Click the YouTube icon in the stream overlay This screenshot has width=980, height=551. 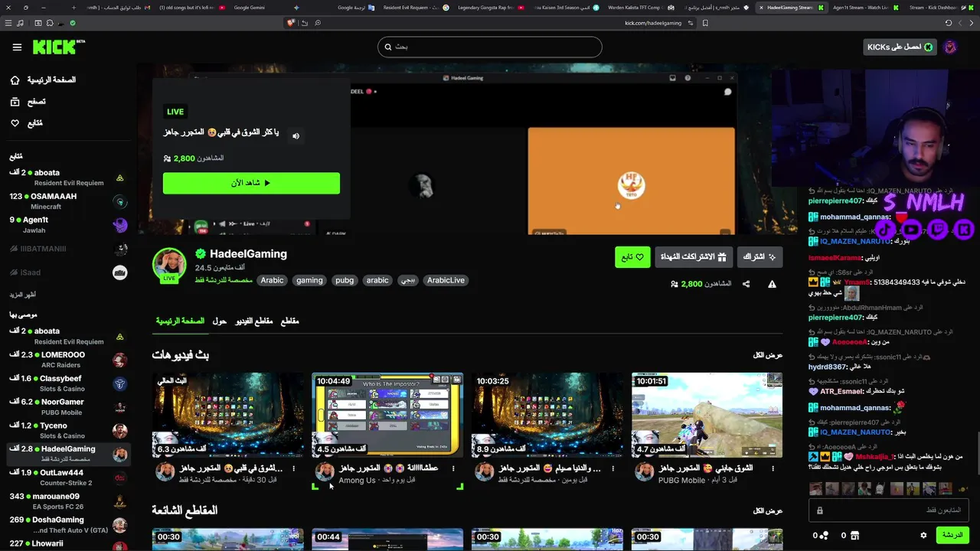point(912,229)
